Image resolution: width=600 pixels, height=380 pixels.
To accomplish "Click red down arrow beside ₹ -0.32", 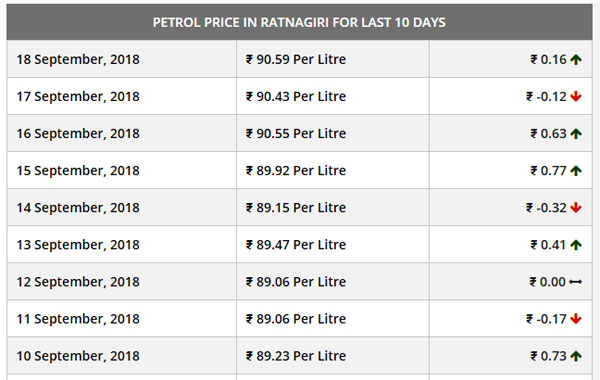I will [576, 208].
